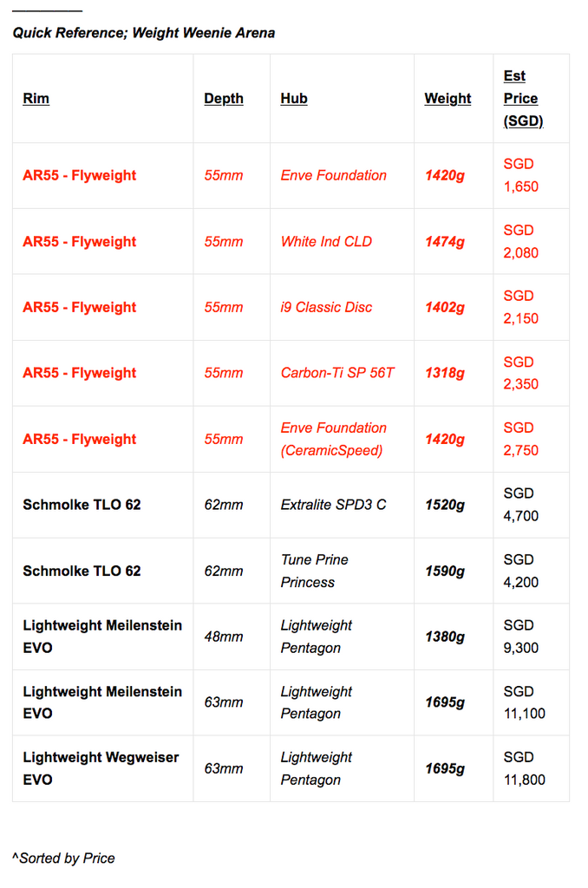Select the Enve Foundation hub cell at SGD 1,650

pos(334,175)
